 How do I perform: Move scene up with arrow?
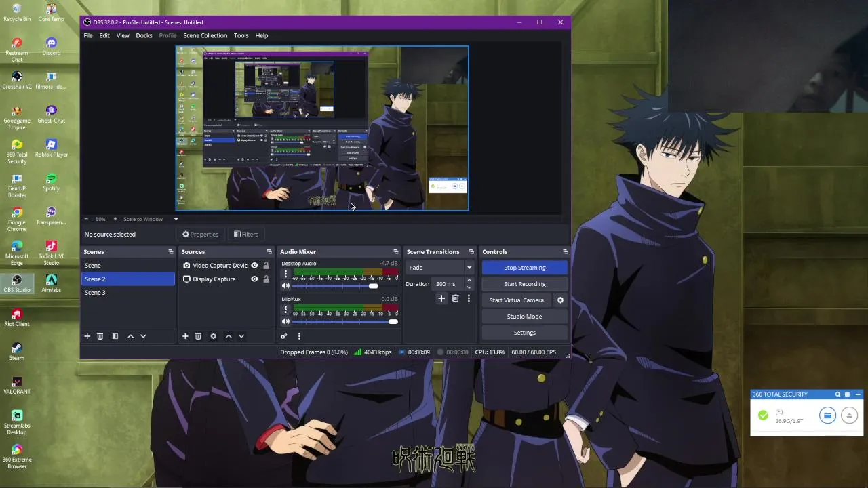(x=130, y=336)
